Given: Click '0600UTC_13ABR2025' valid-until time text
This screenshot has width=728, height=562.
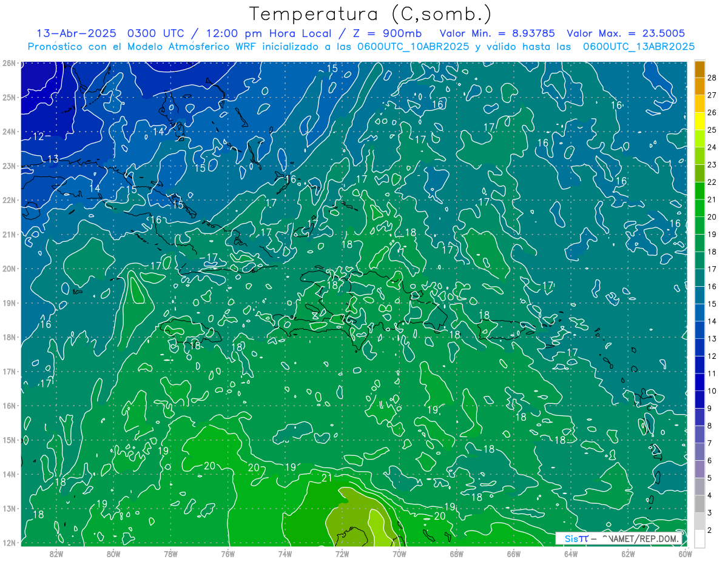Looking at the screenshot, I should (639, 46).
